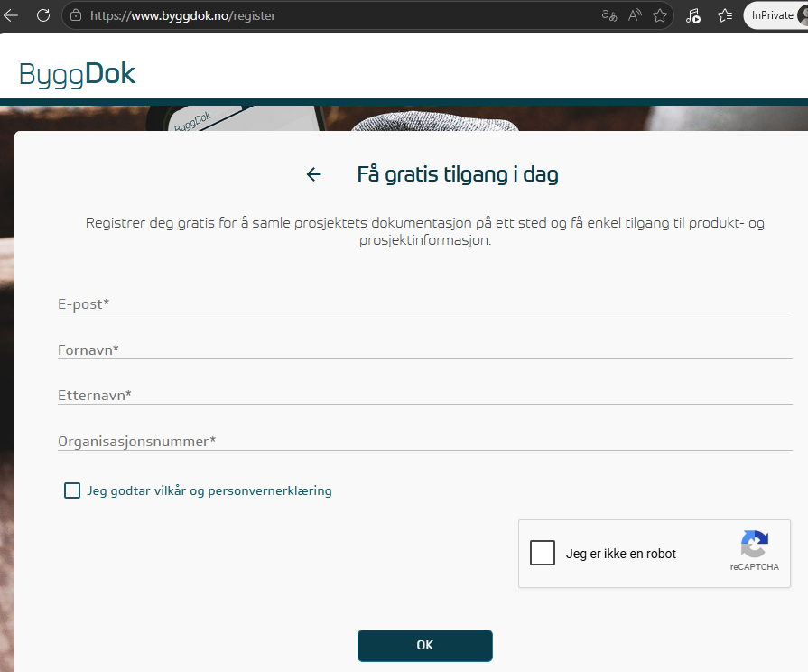Click the byggdok.no/register address bar URL
The width and height of the screenshot is (808, 672).
(x=183, y=15)
